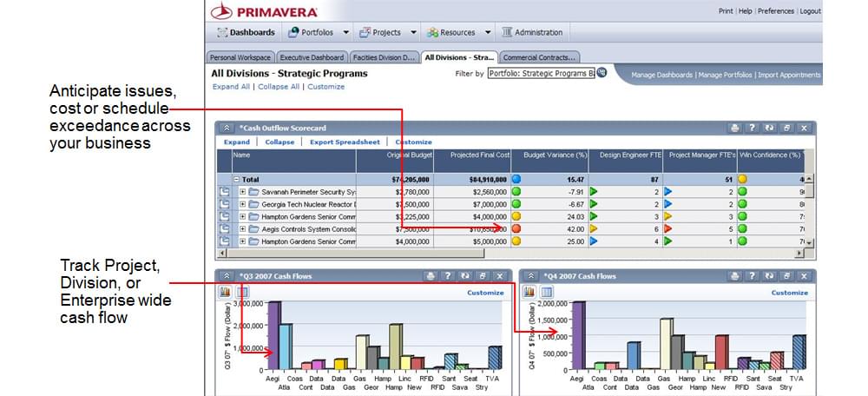Expand the Savanah Perimeter Security row
Screen dimensions: 868x396
coord(242,192)
